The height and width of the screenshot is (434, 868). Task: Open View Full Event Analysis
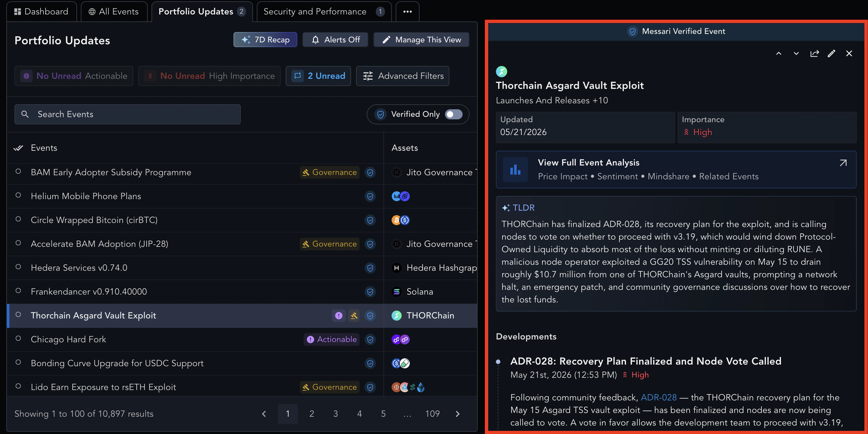click(x=676, y=170)
